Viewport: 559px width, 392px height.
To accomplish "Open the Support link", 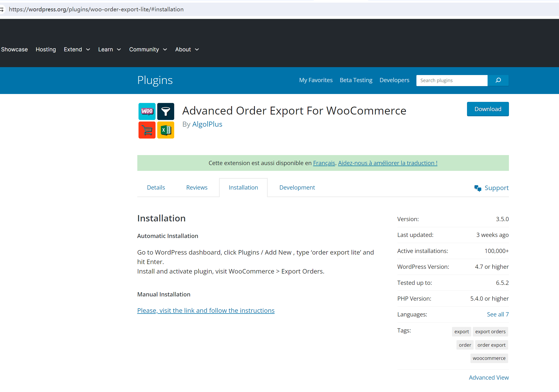I will point(497,188).
